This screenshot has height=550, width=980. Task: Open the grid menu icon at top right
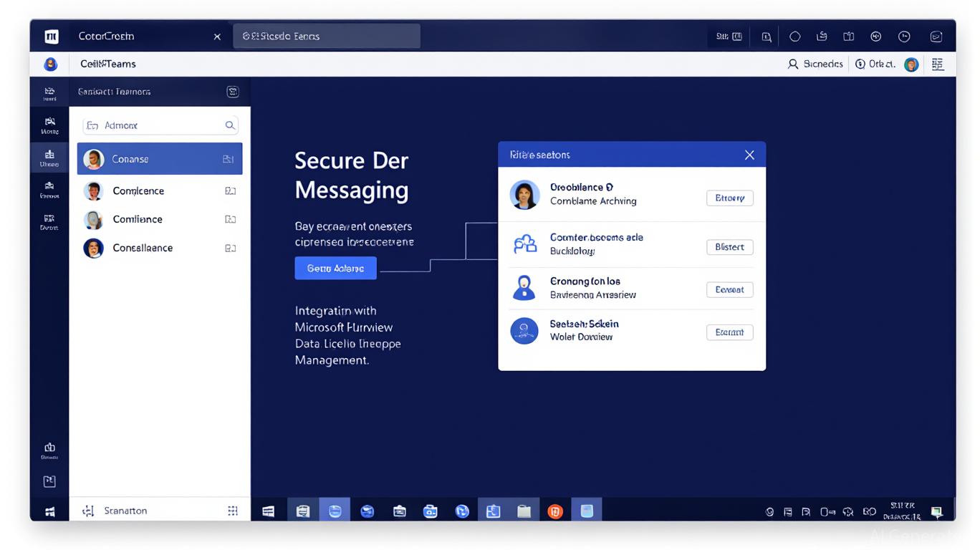(x=938, y=64)
